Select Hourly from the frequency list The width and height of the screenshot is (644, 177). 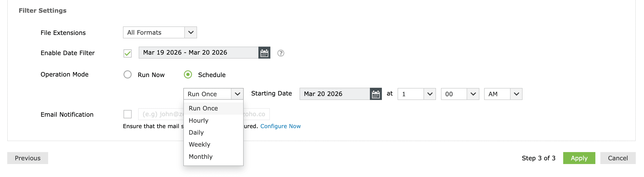click(x=199, y=120)
